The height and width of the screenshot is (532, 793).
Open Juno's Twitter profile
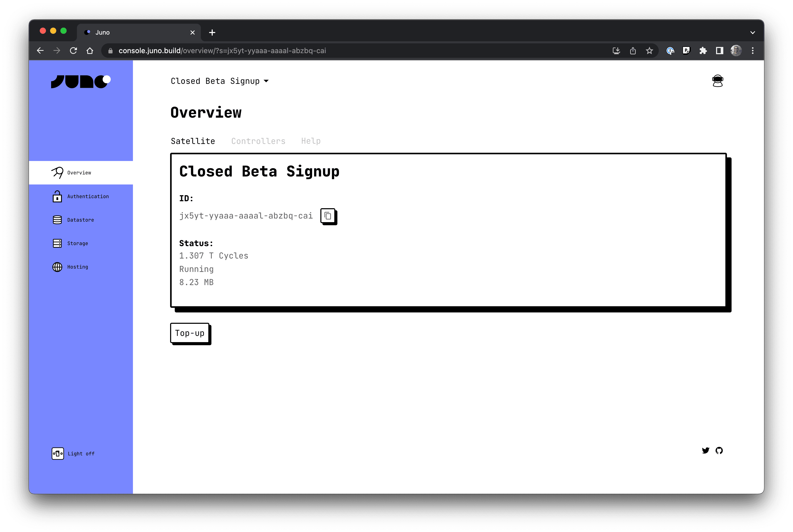(705, 450)
